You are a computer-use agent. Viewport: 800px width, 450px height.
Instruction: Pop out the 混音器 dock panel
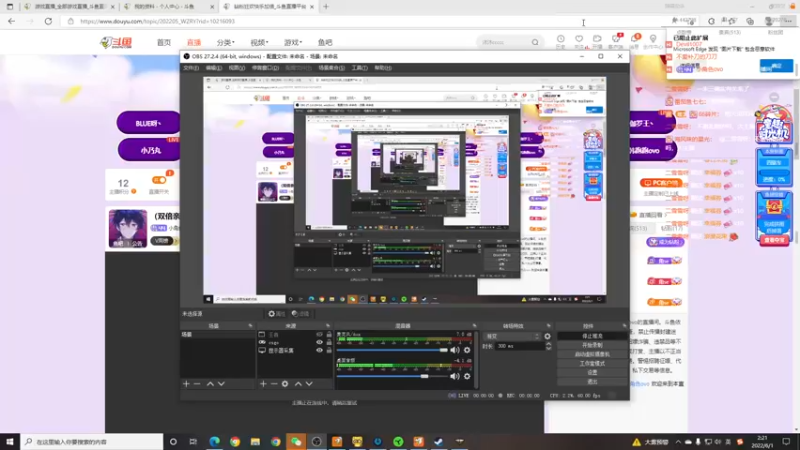point(474,326)
